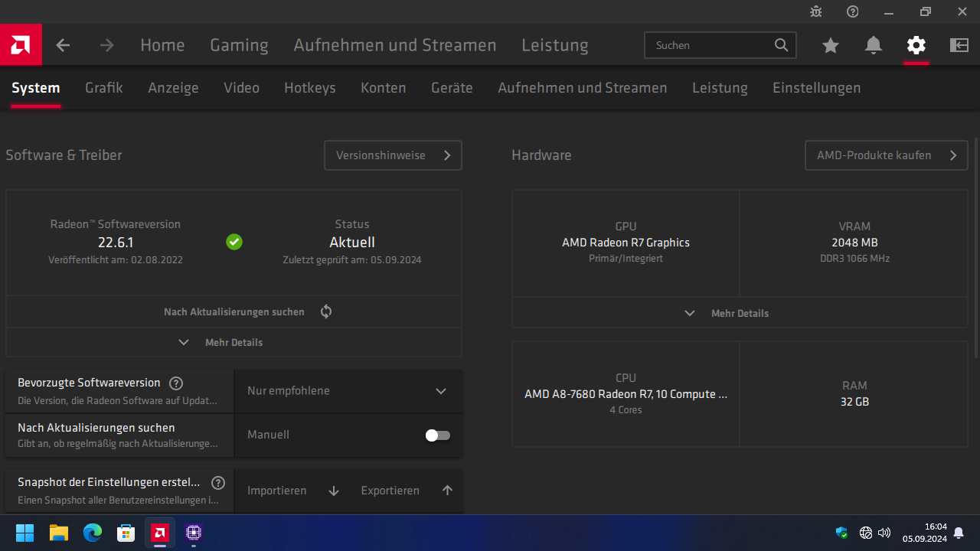Open Einstellungen tab

pyautogui.click(x=817, y=88)
